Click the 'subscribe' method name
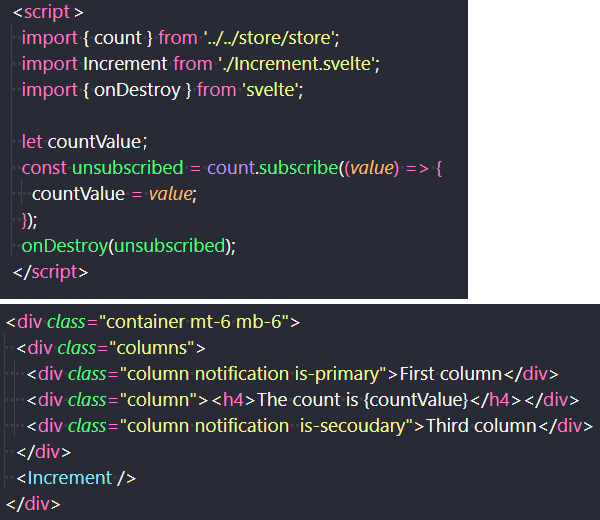The width and height of the screenshot is (600, 520). pyautogui.click(x=298, y=168)
